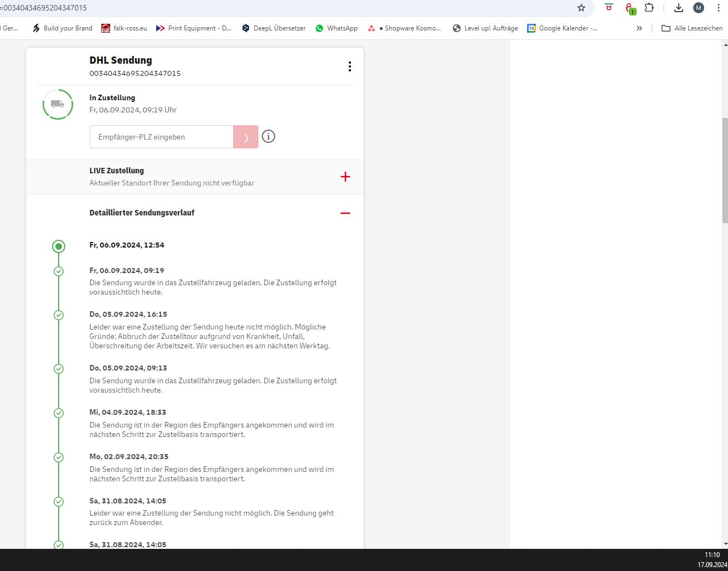This screenshot has width=728, height=571.
Task: Open the Extensions puzzle piece menu
Action: pos(649,8)
